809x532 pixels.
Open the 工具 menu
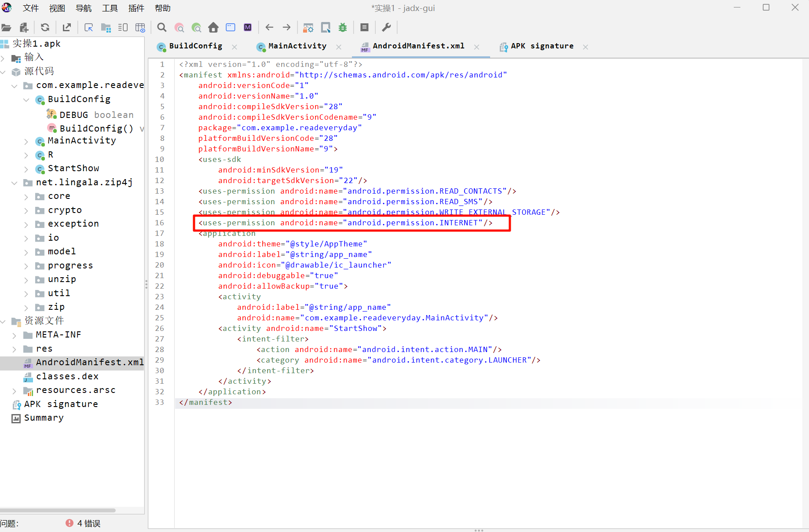(x=110, y=8)
